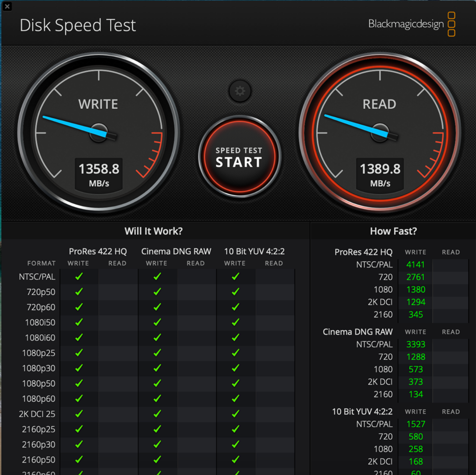Open the gear settings button
This screenshot has width=476, height=475.
click(240, 91)
